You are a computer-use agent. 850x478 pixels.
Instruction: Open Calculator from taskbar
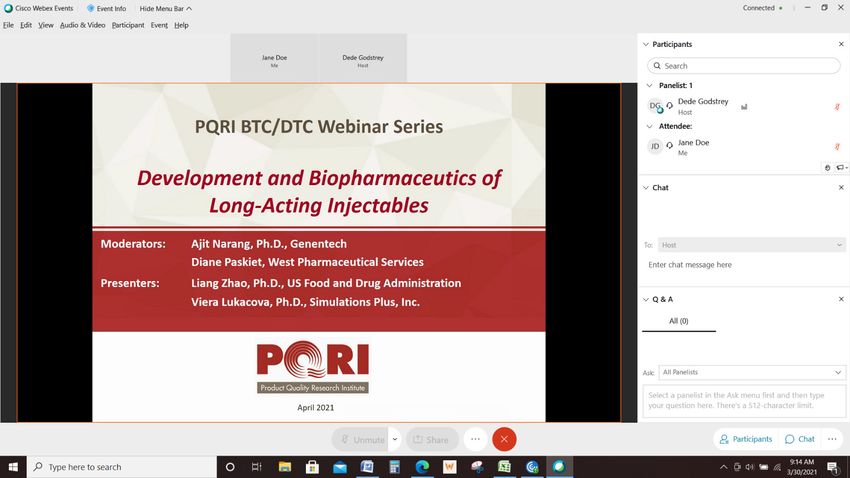[x=395, y=467]
